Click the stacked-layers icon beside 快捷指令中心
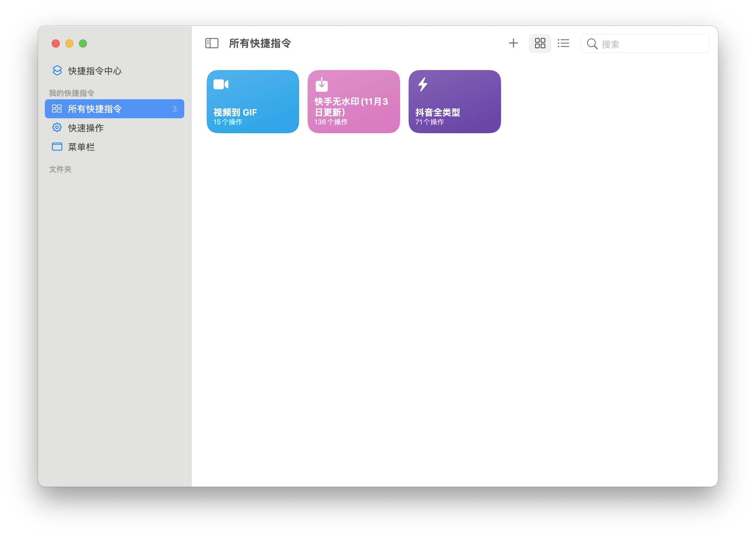The image size is (756, 537). tap(56, 71)
